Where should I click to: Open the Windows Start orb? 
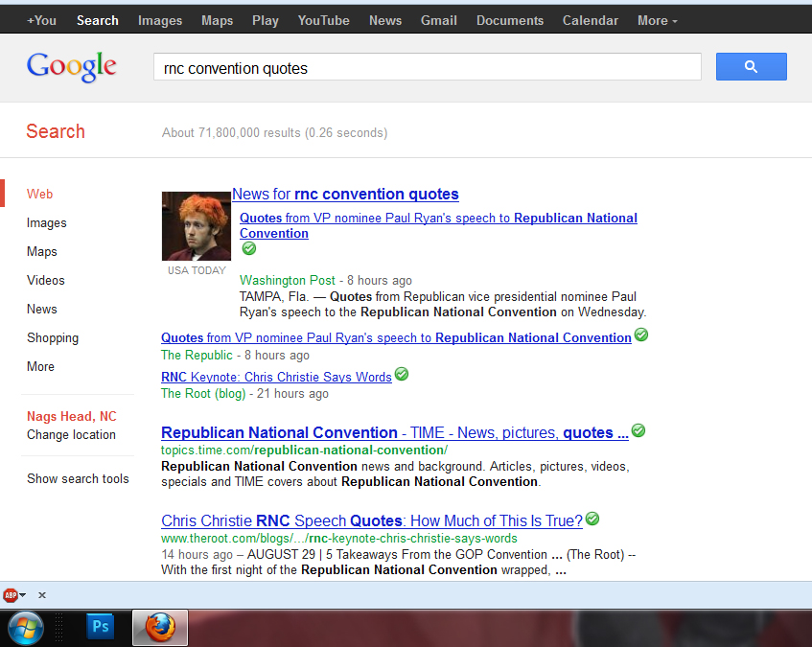coord(25,629)
